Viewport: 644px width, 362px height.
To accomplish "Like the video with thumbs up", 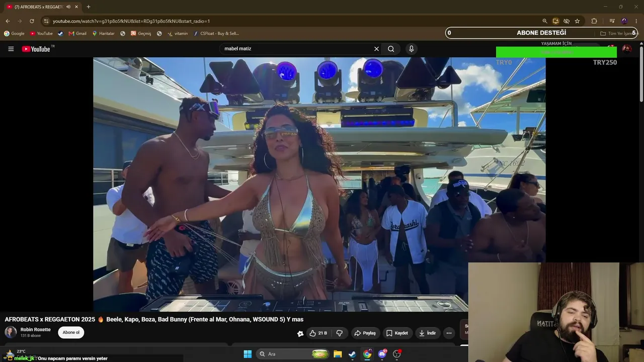I will click(318, 333).
